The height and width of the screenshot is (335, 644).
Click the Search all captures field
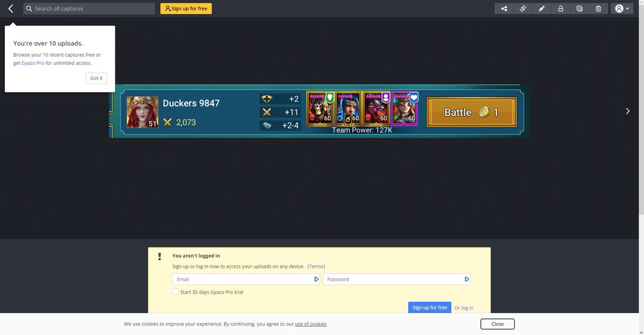(89, 9)
